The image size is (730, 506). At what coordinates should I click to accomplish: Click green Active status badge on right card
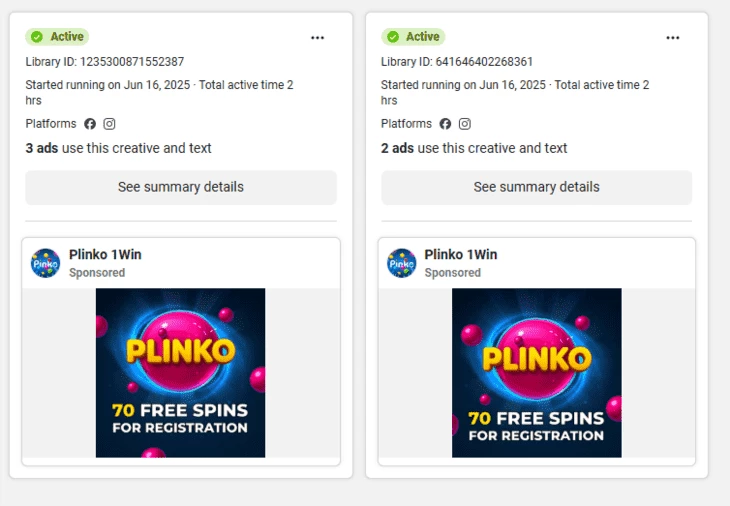pos(413,37)
